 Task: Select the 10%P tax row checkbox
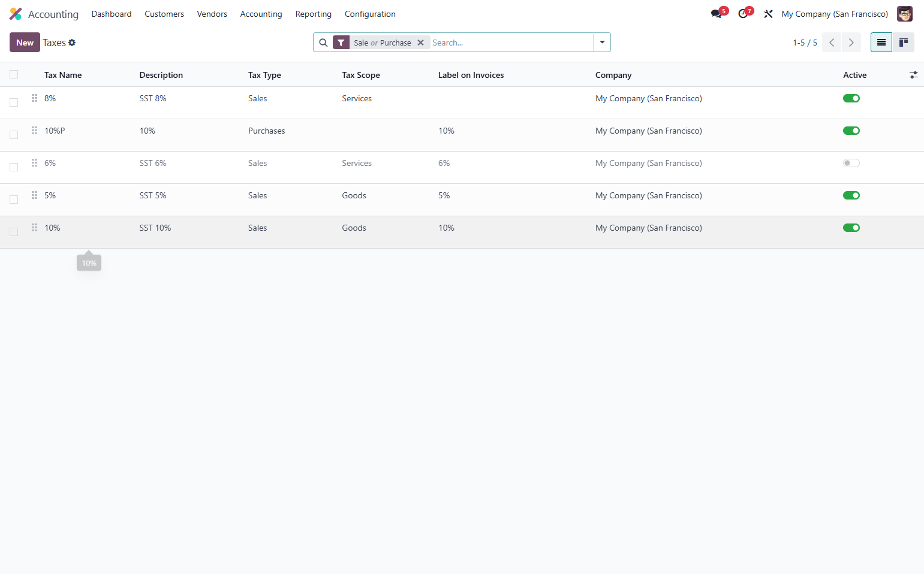14,135
